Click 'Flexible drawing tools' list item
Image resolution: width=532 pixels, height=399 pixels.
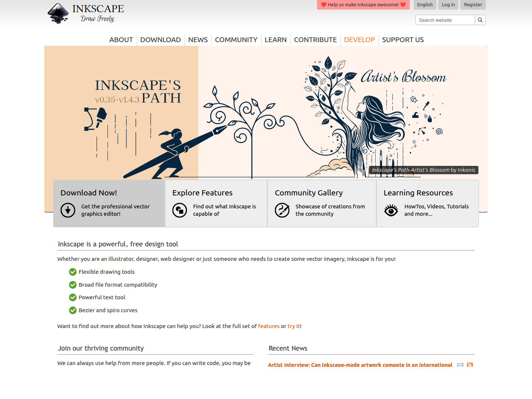click(106, 272)
